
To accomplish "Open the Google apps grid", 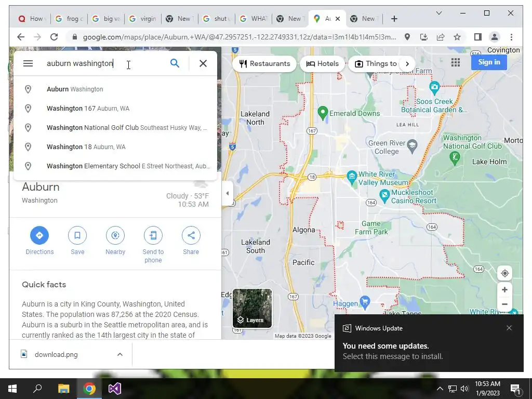I will [x=456, y=62].
